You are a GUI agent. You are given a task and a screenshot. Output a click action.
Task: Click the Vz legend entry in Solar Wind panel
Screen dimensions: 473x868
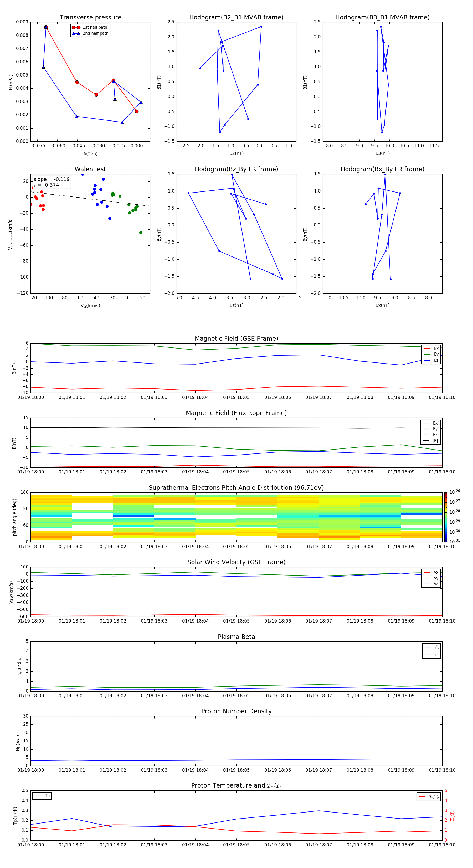(x=431, y=584)
